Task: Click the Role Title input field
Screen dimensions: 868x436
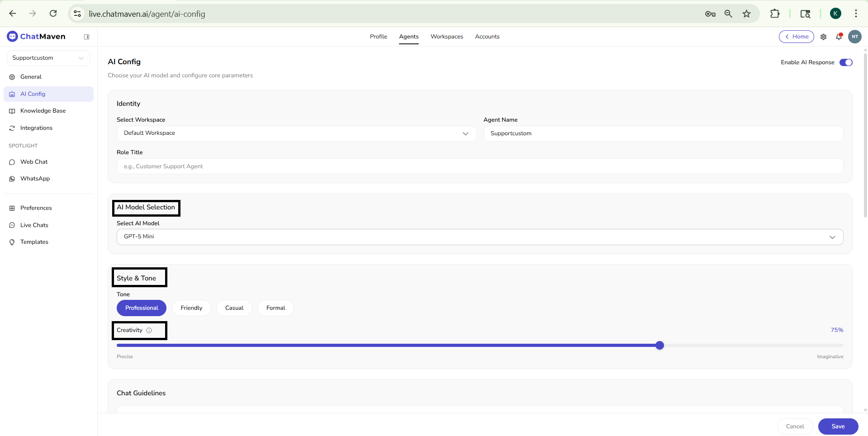Action: coord(479,166)
